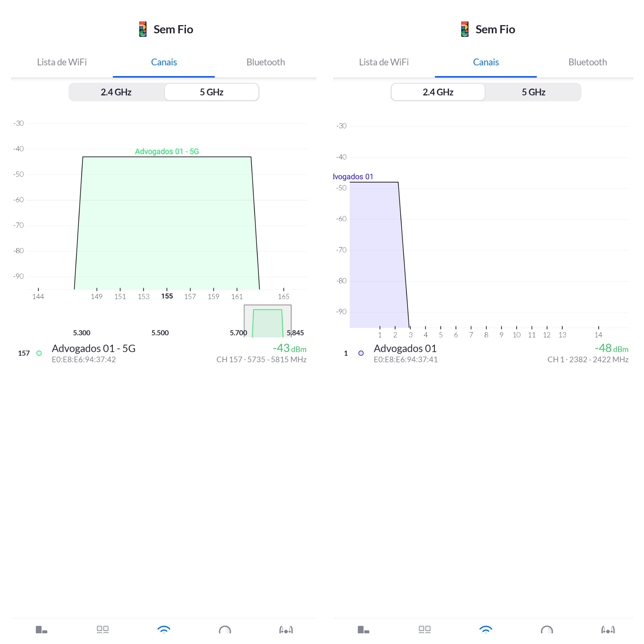
Task: Tap the overview blocks icon in left bottom bar
Action: point(41,629)
